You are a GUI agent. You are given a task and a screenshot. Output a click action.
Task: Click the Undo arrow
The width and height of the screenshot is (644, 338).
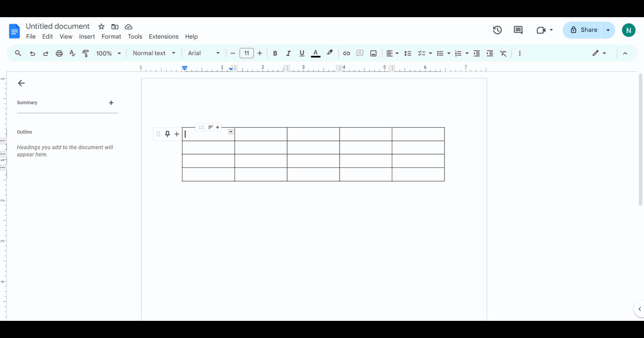point(32,53)
